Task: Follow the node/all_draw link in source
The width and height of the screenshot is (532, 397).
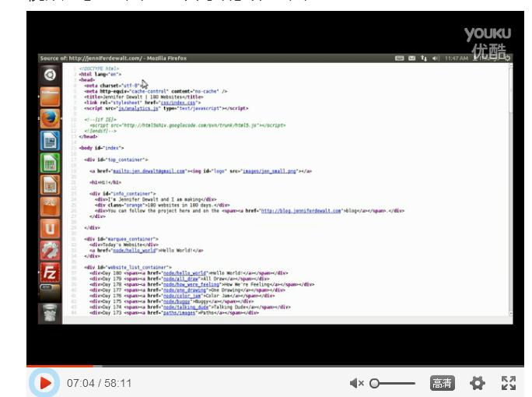Action: (181, 279)
